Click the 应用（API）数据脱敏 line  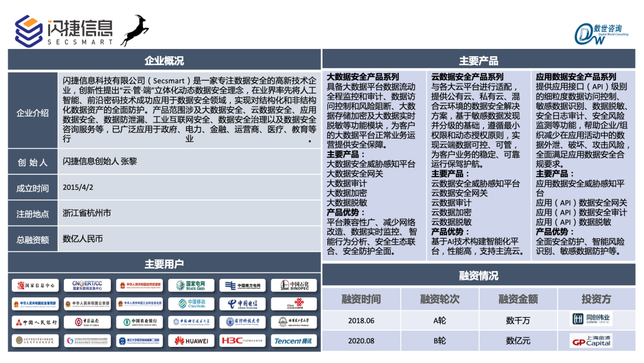574,222
